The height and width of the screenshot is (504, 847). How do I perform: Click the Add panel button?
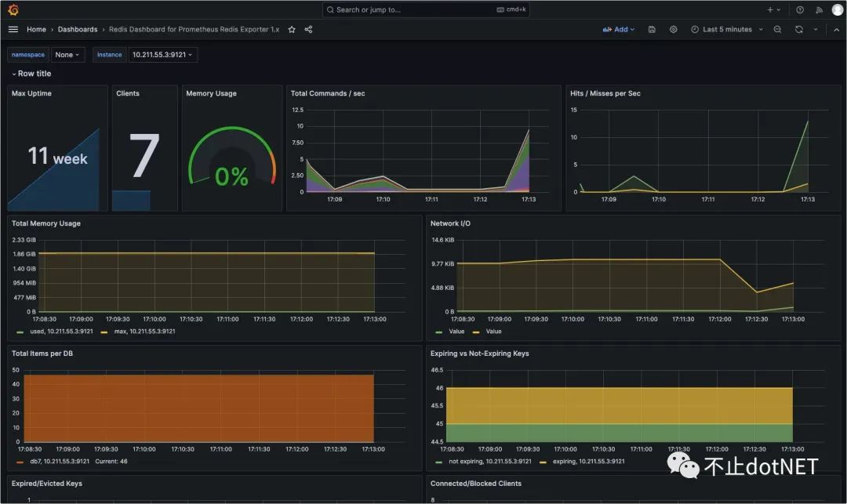pyautogui.click(x=619, y=30)
